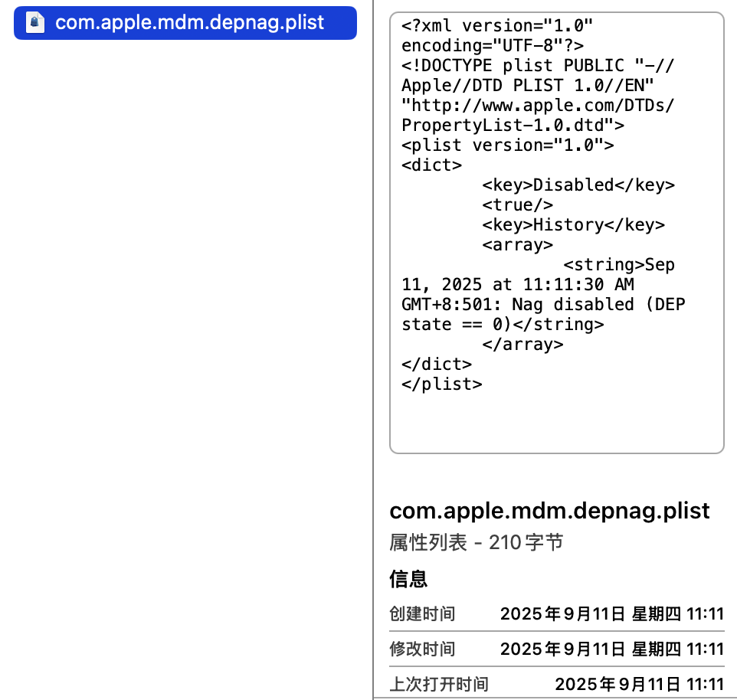
Task: Click the <key>History</key> line in preview
Action: (x=573, y=225)
